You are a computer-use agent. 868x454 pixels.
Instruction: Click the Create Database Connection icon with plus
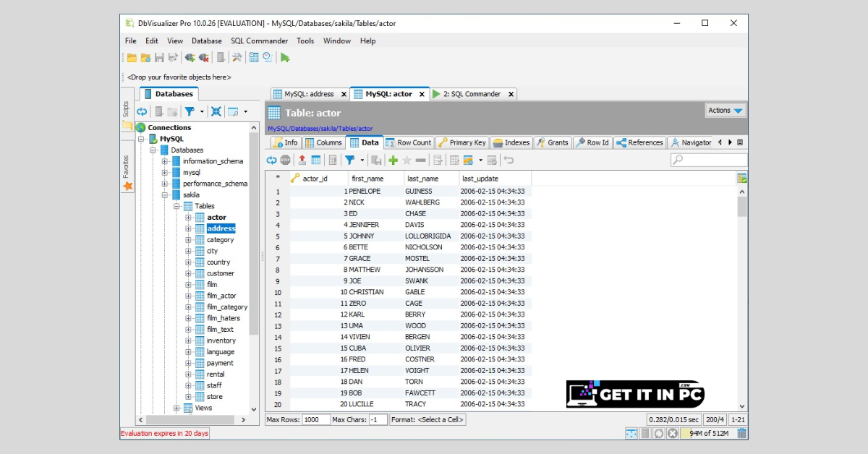tap(190, 58)
